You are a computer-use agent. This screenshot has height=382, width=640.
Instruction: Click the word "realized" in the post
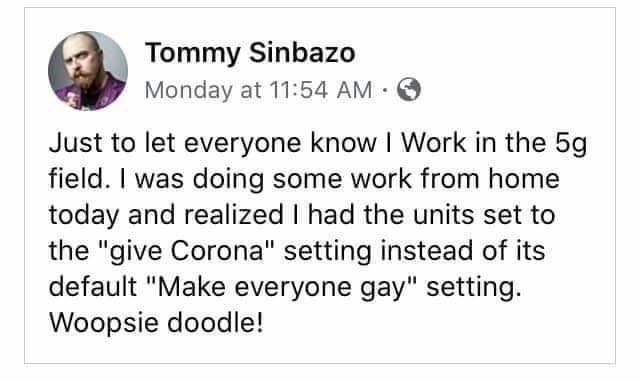click(233, 215)
